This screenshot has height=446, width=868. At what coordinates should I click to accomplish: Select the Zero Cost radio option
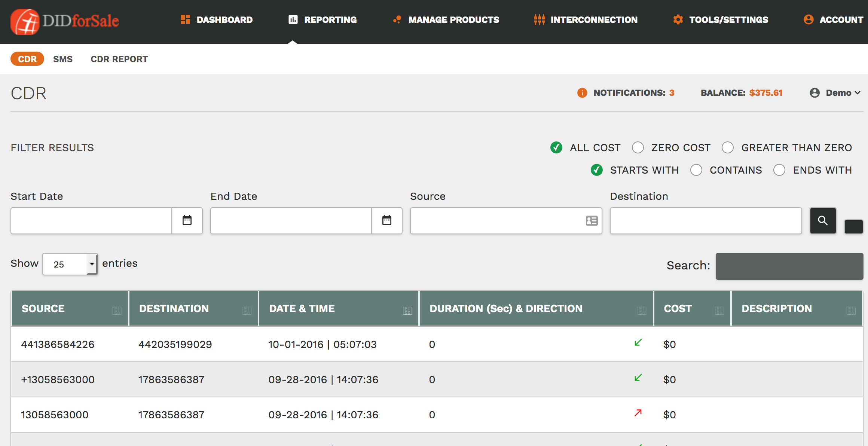(638, 148)
